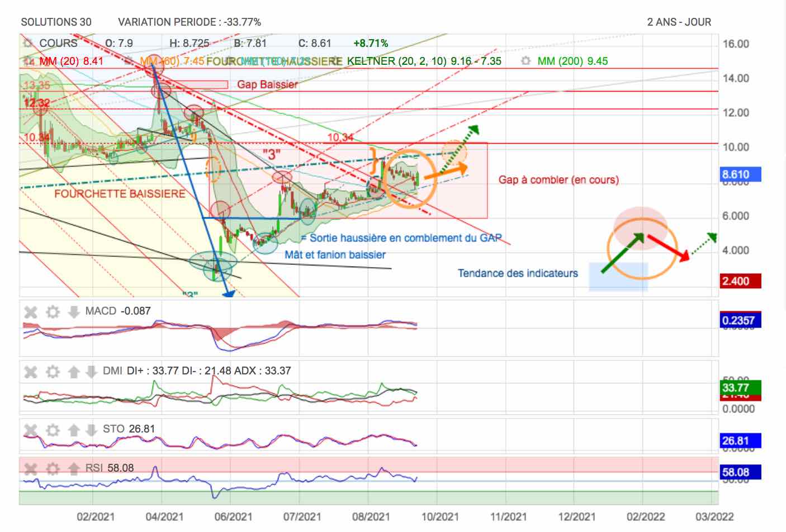Click the 06/2021 date on the time axis

click(233, 517)
